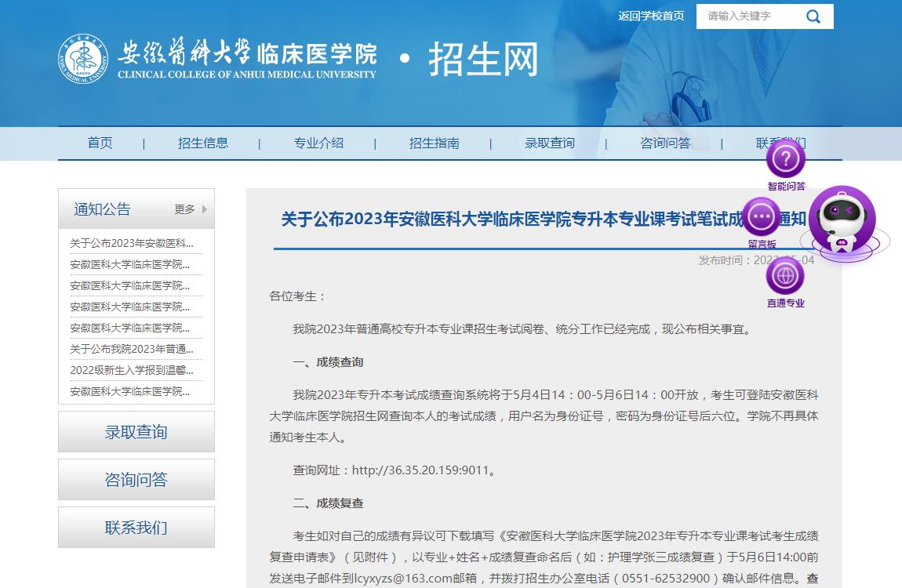This screenshot has width=902, height=588.
Task: Click the search magnifier icon
Action: [813, 16]
